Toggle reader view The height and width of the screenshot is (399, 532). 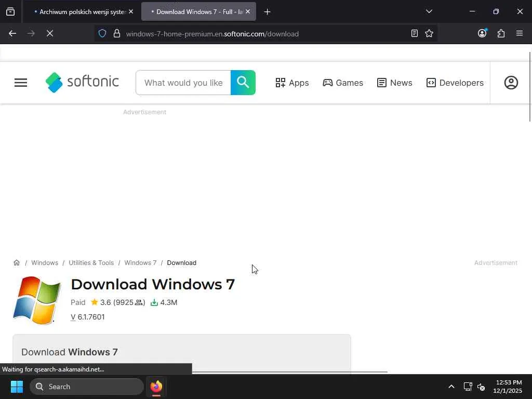click(x=414, y=34)
